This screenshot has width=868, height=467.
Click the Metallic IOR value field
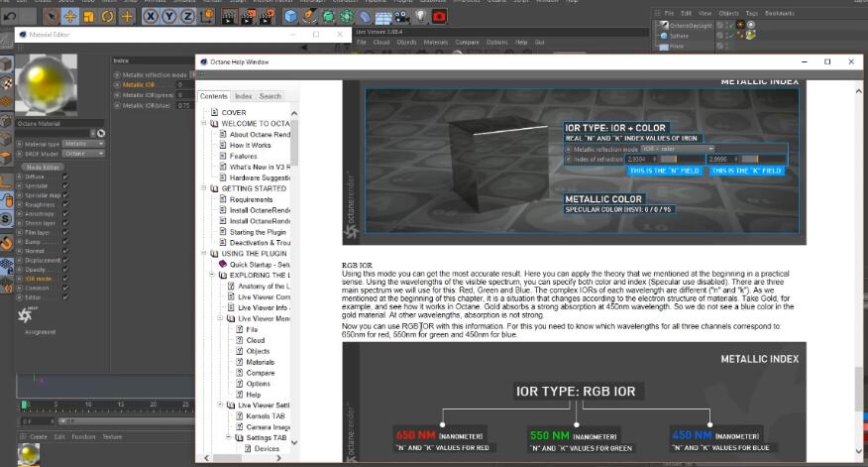183,84
